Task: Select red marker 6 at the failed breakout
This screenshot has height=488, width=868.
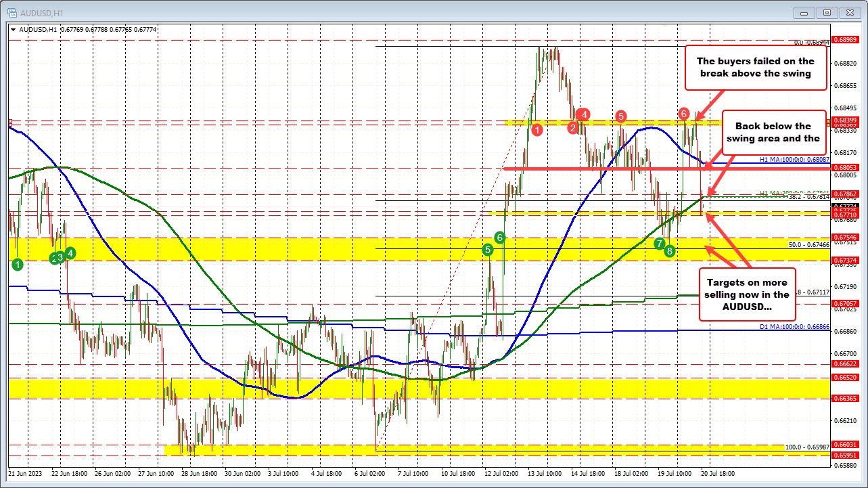Action: (683, 114)
